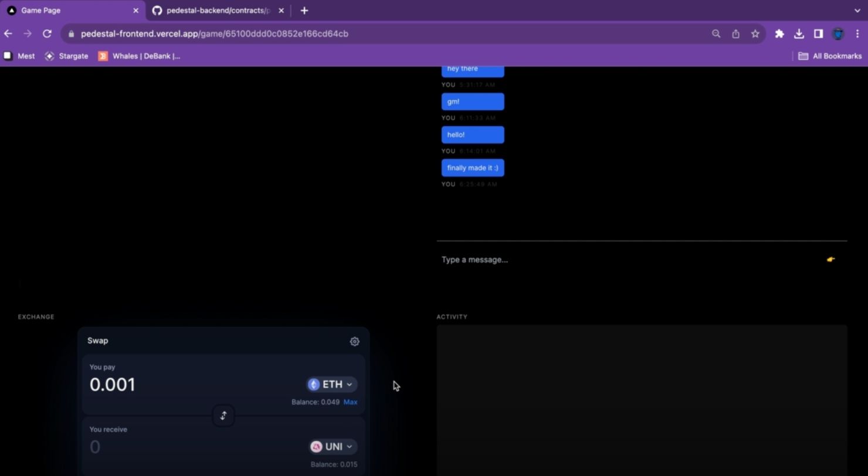Expand tab search chevron
Viewport: 868px width, 476px height.
(x=857, y=11)
